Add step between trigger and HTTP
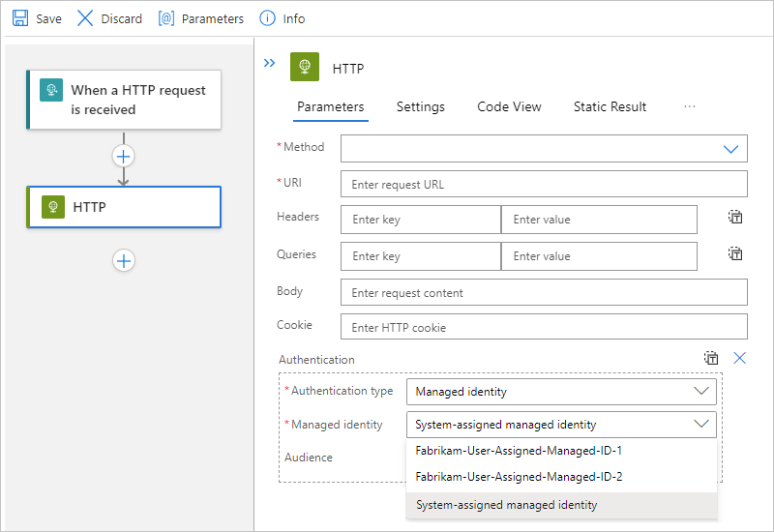This screenshot has width=774, height=532. coord(124,156)
